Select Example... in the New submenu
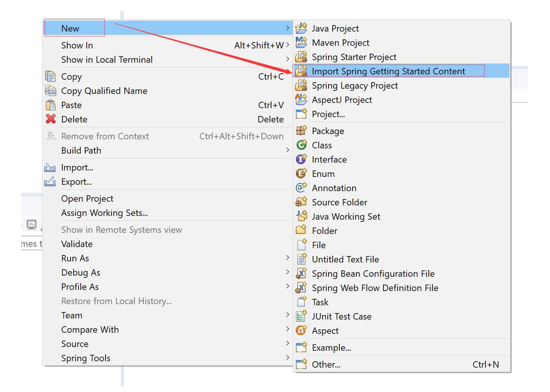This screenshot has height=392, width=550. coord(401,347)
